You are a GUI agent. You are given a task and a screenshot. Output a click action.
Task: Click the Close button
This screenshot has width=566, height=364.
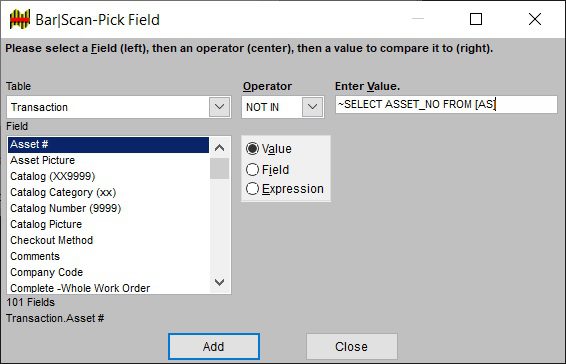352,347
